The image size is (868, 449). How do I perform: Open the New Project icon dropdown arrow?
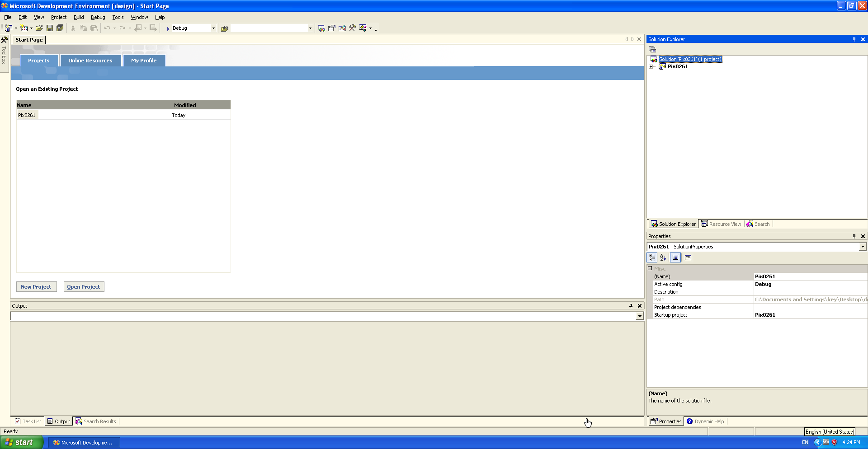pyautogui.click(x=16, y=28)
